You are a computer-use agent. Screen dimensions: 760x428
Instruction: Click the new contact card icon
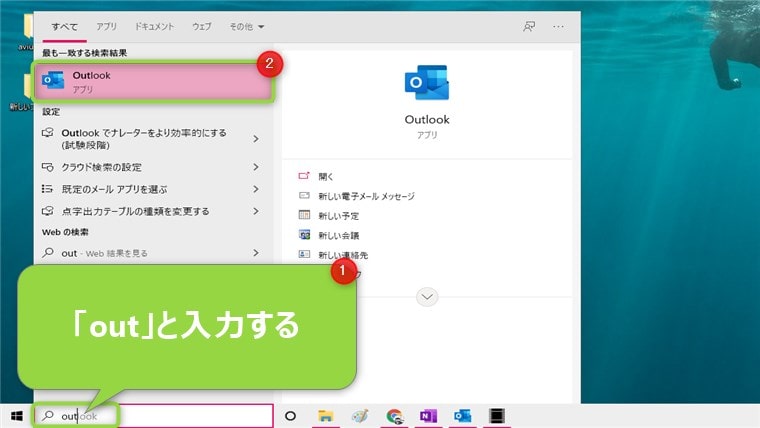click(304, 254)
